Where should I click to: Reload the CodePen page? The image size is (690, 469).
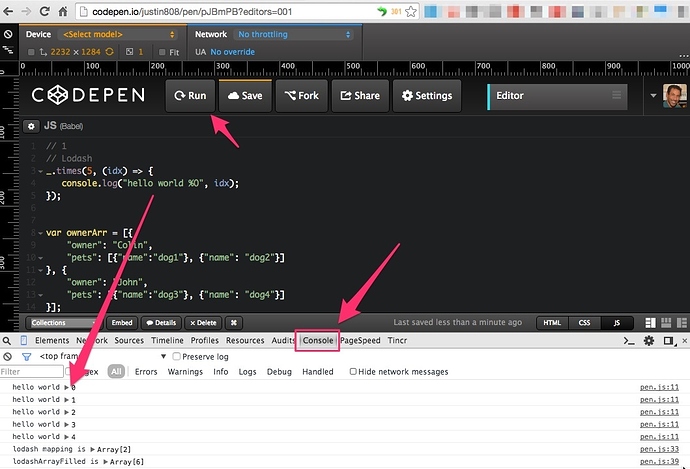pyautogui.click(x=44, y=11)
